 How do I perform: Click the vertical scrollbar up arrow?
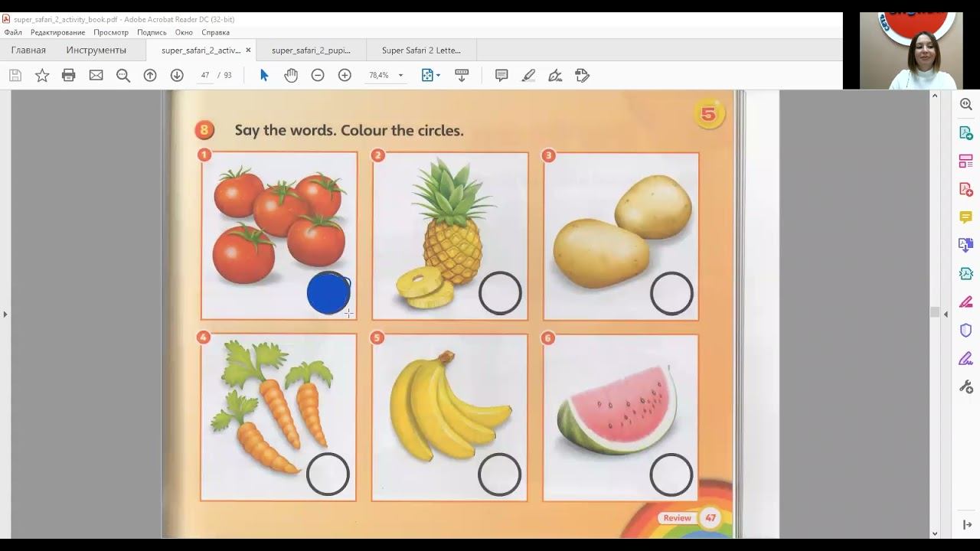click(935, 96)
